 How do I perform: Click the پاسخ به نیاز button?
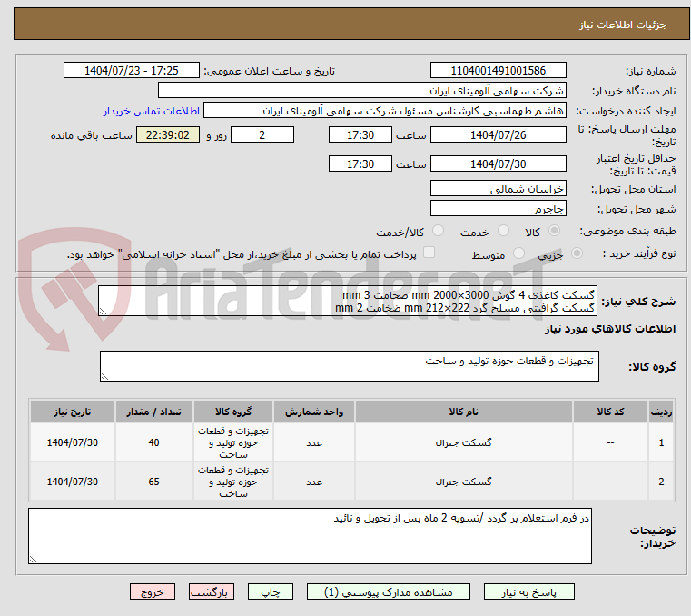tap(528, 591)
